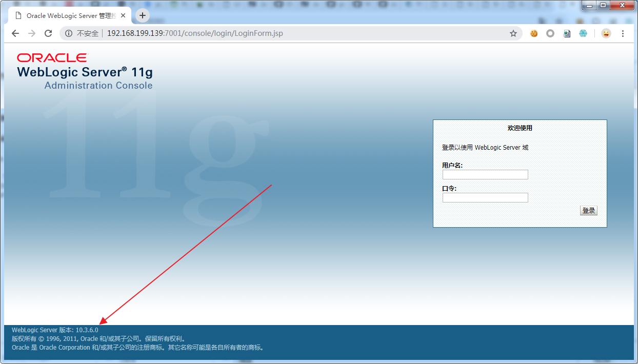
Task: Click into the 口令 password field
Action: click(485, 198)
